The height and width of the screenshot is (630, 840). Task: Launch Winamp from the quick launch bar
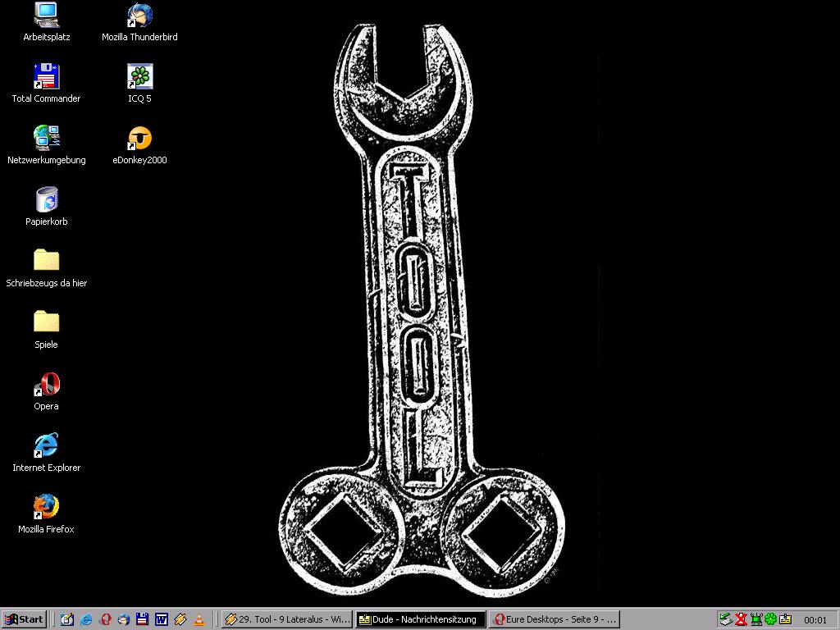pos(180,619)
